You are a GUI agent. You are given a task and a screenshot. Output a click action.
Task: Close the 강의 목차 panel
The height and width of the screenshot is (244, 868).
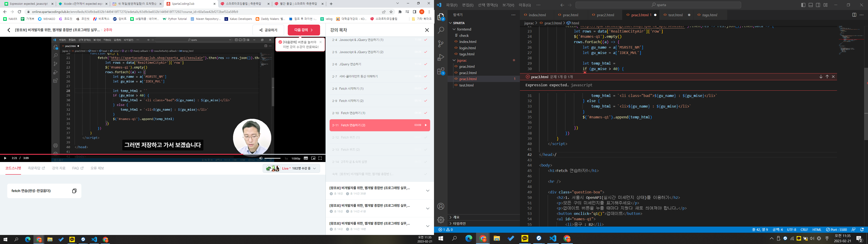click(x=427, y=30)
